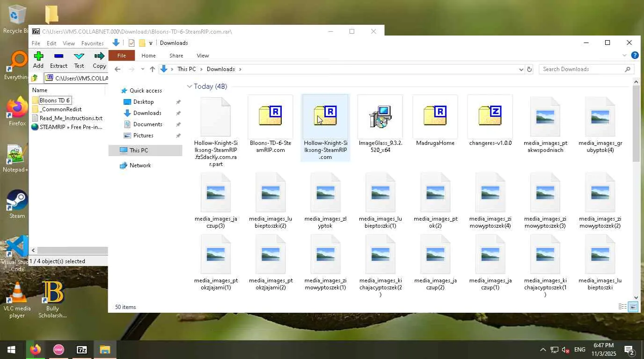Switch to Details view in Explorer status bar
The width and height of the screenshot is (644, 359).
622,307
